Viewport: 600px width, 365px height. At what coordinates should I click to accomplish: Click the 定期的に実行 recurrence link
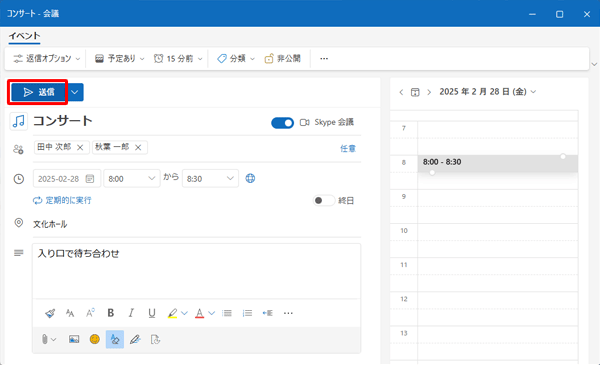[62, 200]
